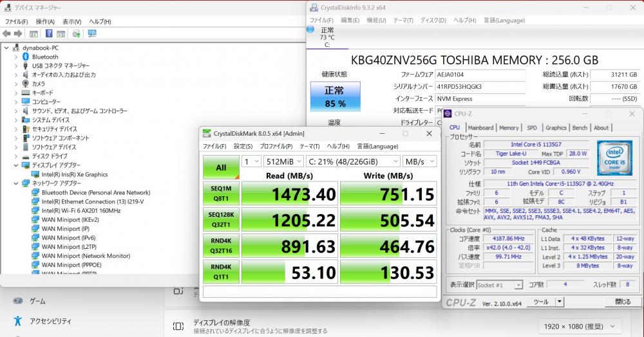Run the SEQ128K Q32T1 benchmark button
The width and height of the screenshot is (644, 337).
(221, 220)
